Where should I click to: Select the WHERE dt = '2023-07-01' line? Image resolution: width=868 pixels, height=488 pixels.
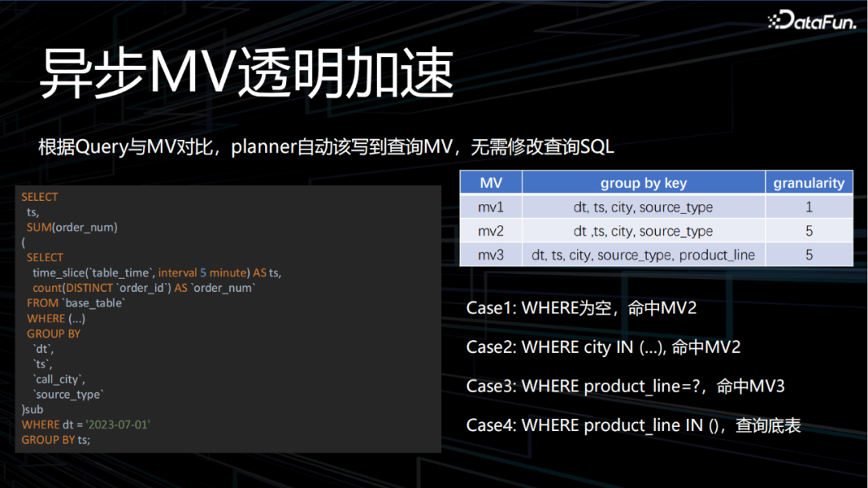(x=86, y=424)
